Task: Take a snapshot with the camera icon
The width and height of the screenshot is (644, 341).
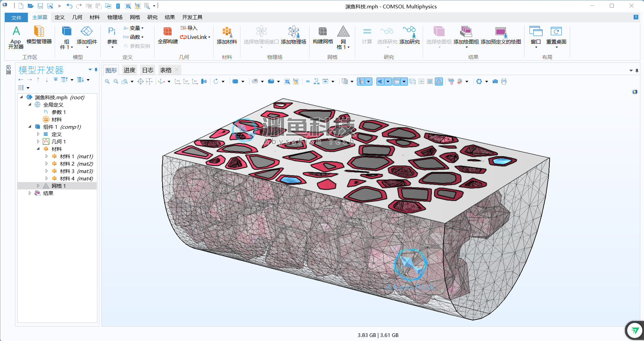Action: (x=495, y=81)
